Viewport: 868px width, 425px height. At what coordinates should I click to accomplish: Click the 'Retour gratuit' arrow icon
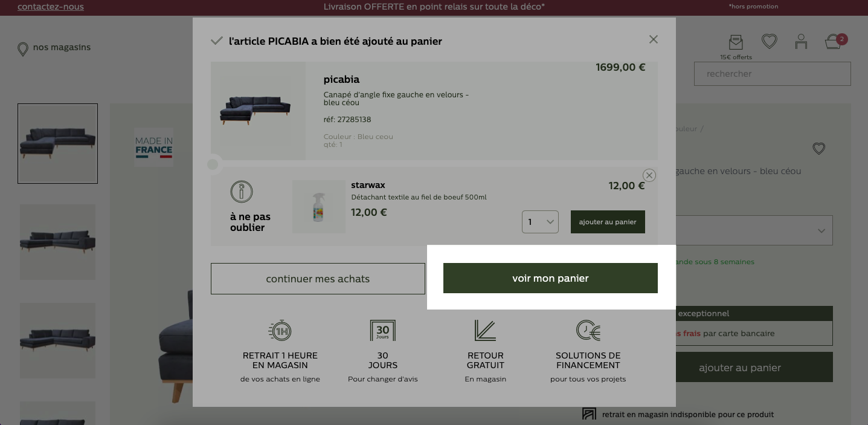(x=485, y=330)
